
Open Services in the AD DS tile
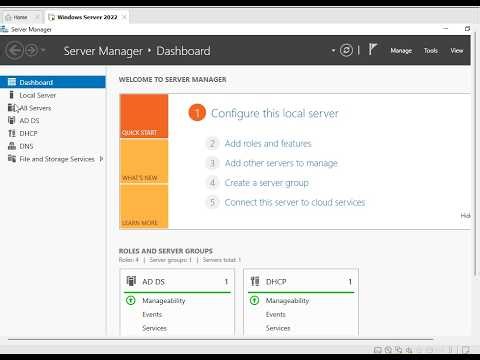coord(154,328)
